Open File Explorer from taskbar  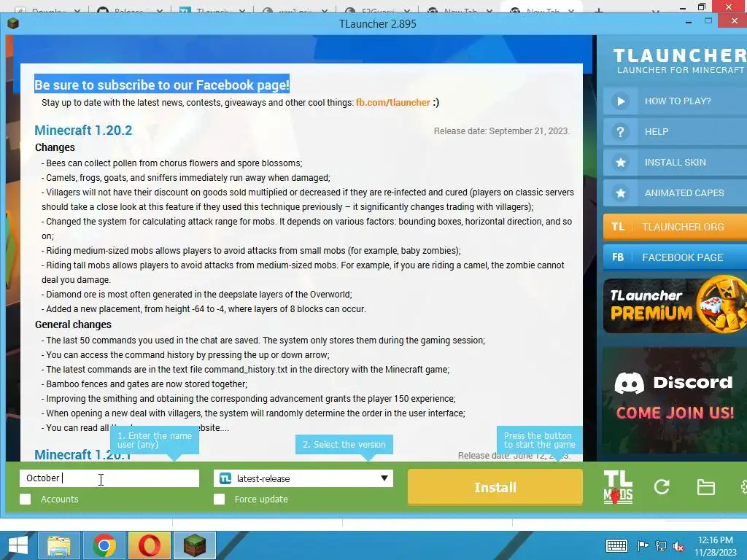pos(59,545)
